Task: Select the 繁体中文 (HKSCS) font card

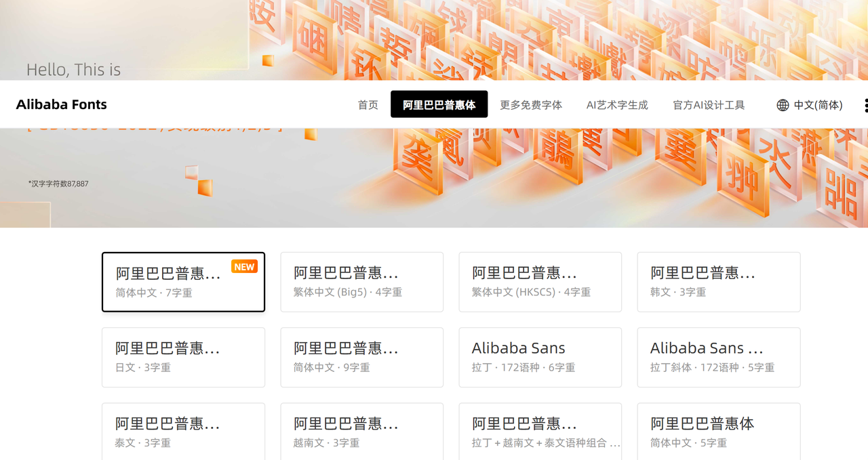Action: tap(540, 282)
